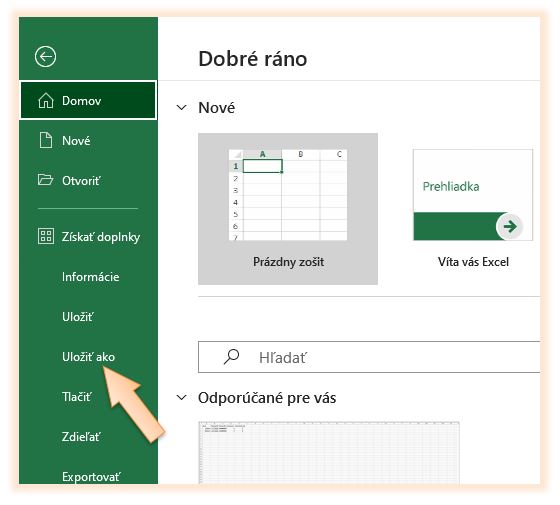Click the Získať doplnky label
560x505 pixels.
pos(101,237)
